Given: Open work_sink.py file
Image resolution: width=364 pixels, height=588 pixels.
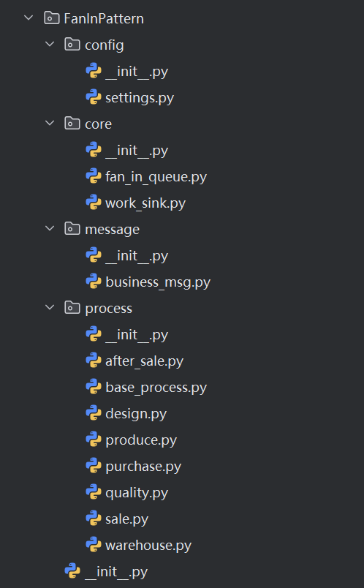Looking at the screenshot, I should [145, 203].
